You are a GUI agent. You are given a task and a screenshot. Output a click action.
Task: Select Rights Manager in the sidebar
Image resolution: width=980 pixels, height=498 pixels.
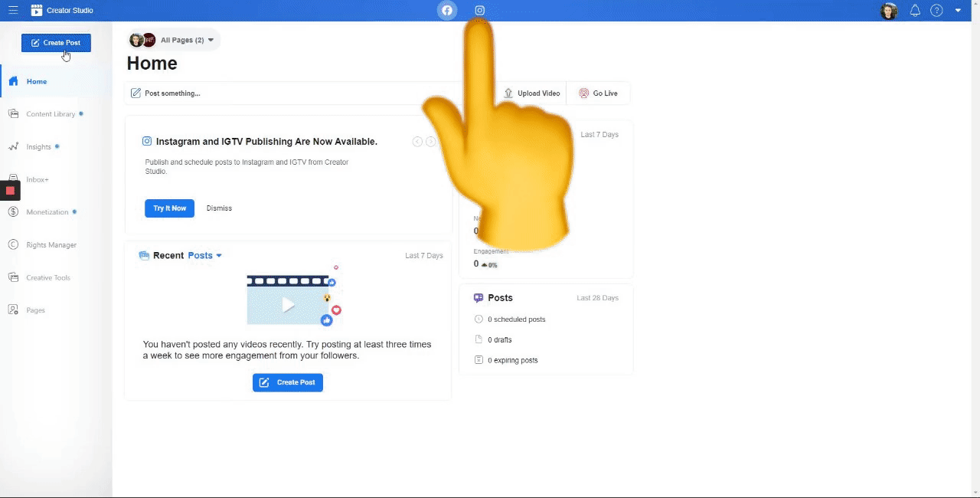click(51, 245)
